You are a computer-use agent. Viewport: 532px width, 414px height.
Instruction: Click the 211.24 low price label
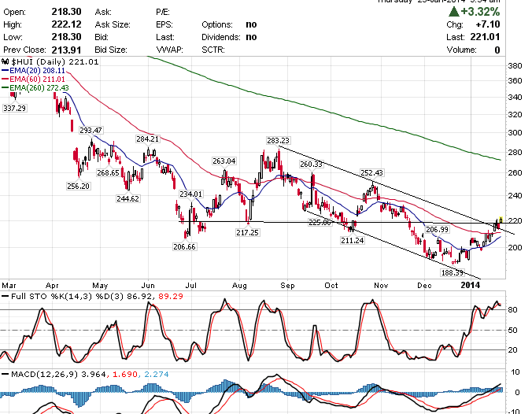tap(353, 240)
